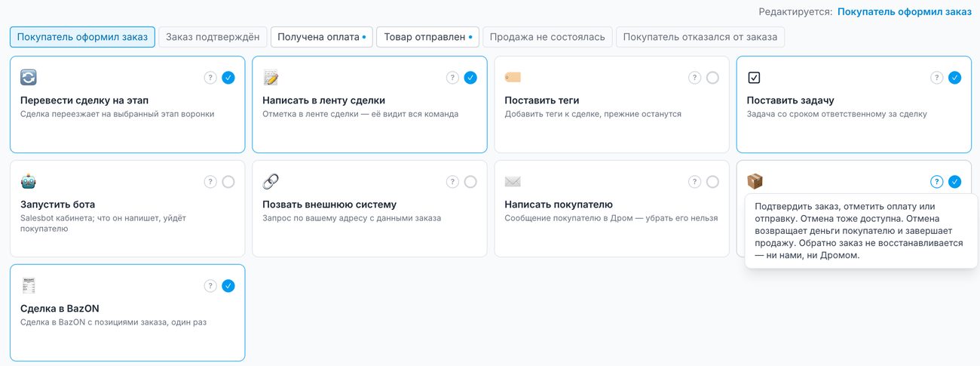Disable the 'Перевести сделку на этап' action
This screenshot has height=366, width=980.
click(228, 77)
